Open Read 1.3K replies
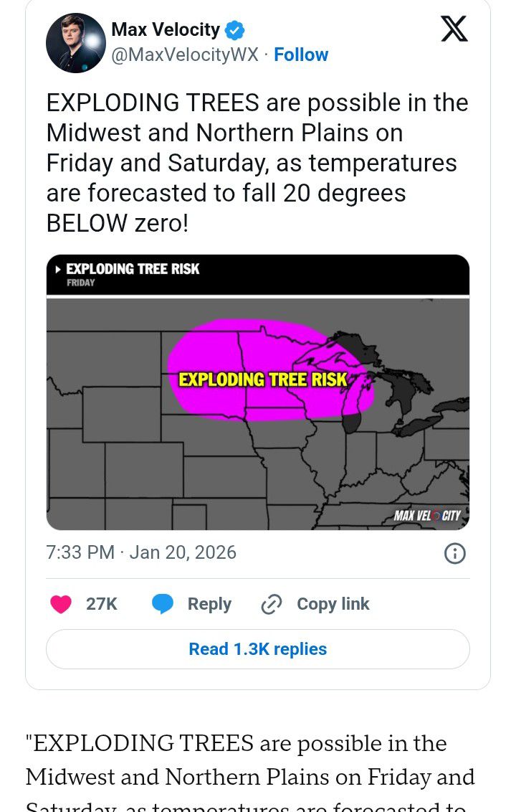Viewport: 516px width, 812px height. 257,649
